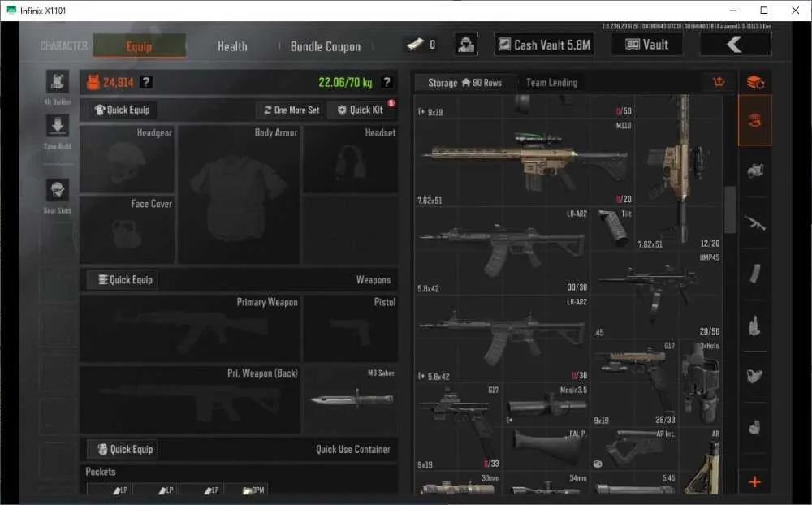The width and height of the screenshot is (812, 505).
Task: Select the empty Face Cover slot
Action: [127, 230]
